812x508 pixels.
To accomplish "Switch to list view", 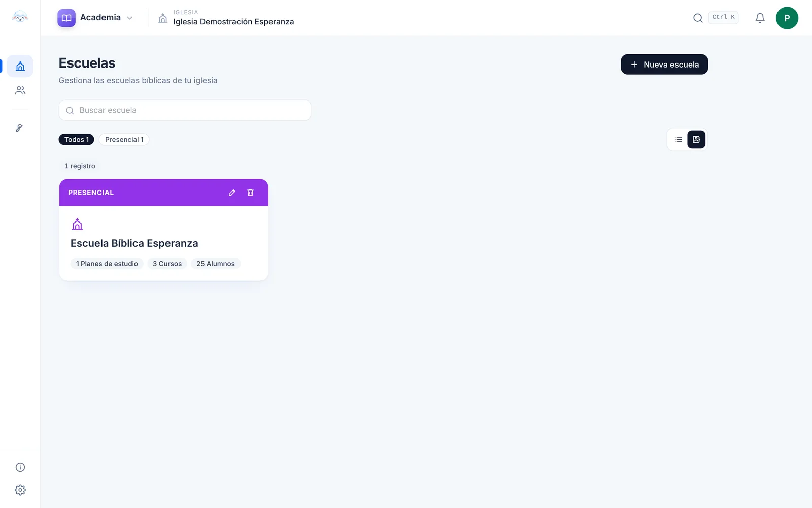I will click(x=679, y=139).
